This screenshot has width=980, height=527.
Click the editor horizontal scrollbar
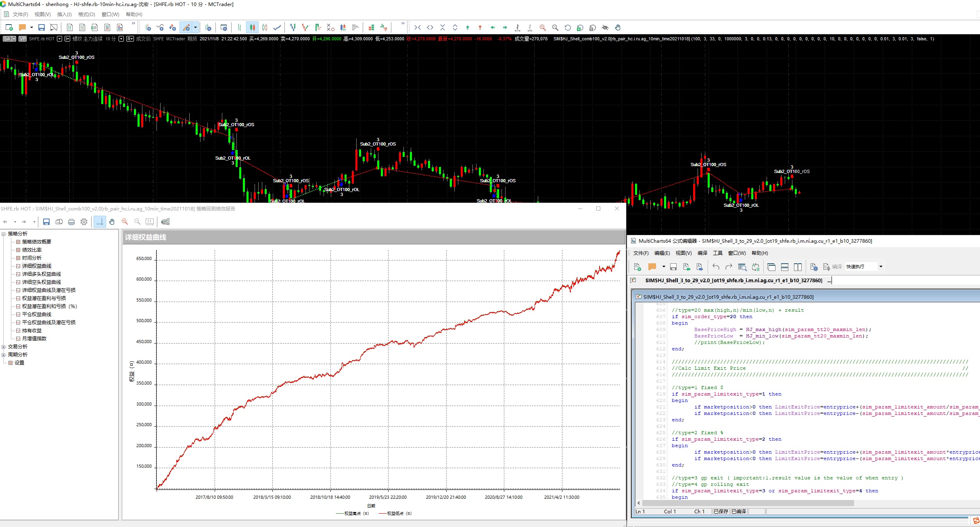click(746, 503)
